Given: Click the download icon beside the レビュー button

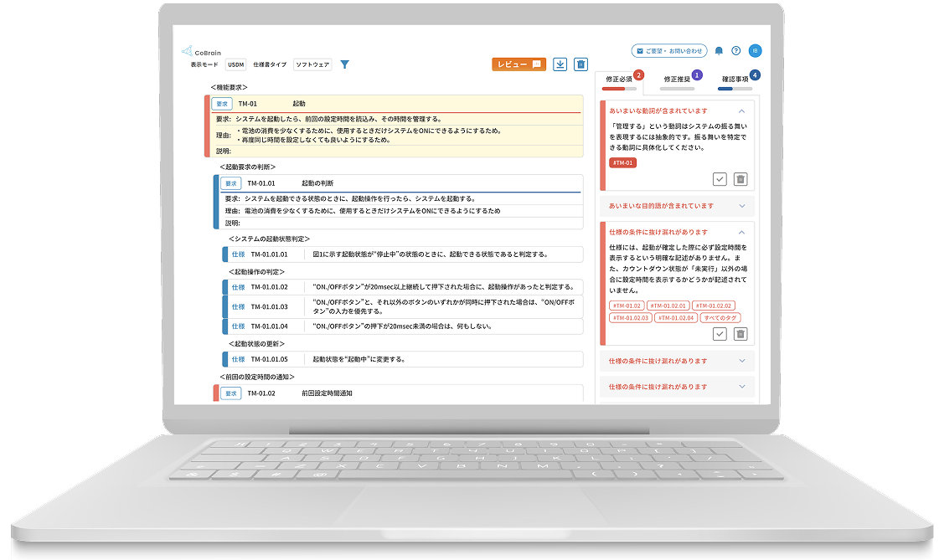Looking at the screenshot, I should [560, 64].
